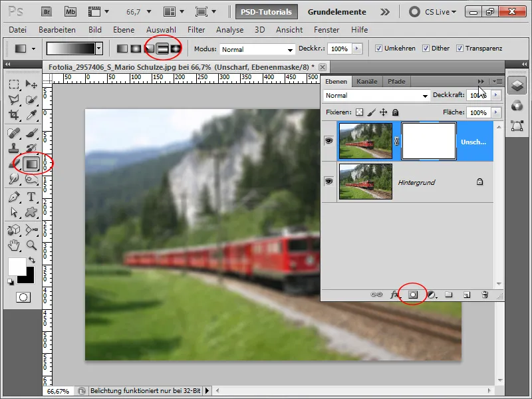This screenshot has height=399, width=532.
Task: Click the link layers chain icon
Action: 376,295
